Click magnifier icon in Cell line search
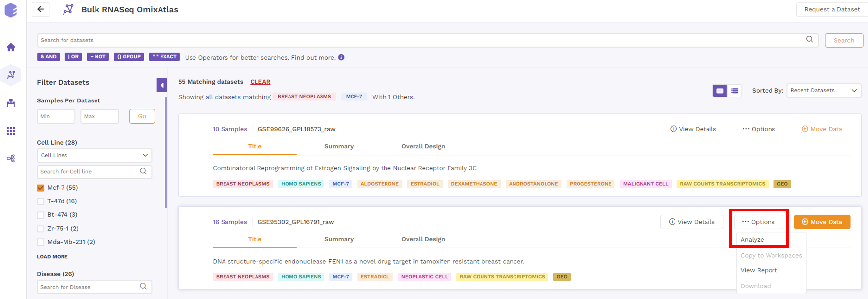Image resolution: width=868 pixels, height=299 pixels. (x=143, y=171)
